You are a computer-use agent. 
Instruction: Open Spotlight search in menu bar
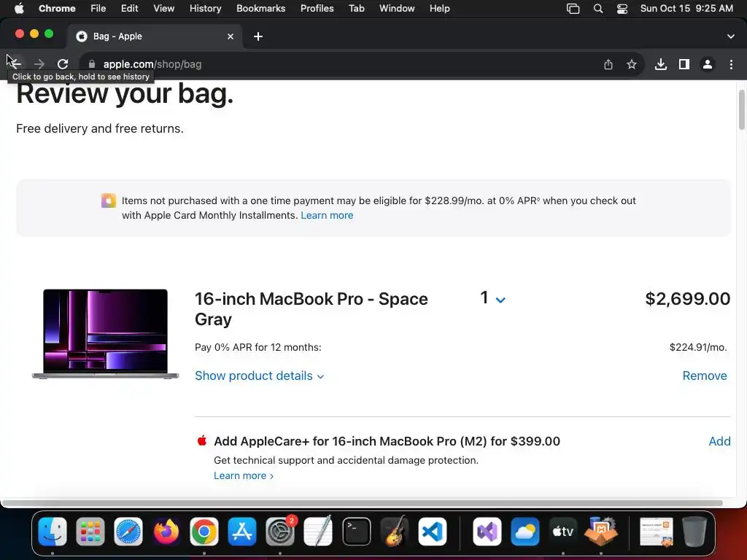(x=598, y=9)
